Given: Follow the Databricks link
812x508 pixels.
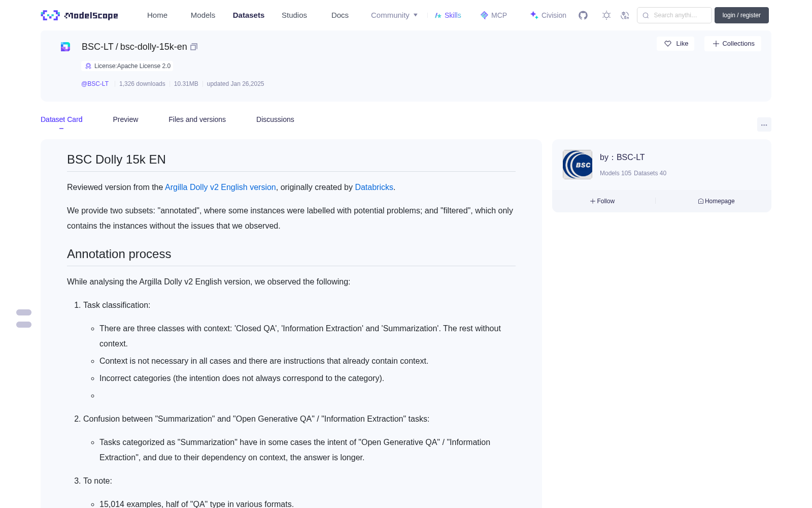Looking at the screenshot, I should tap(374, 187).
